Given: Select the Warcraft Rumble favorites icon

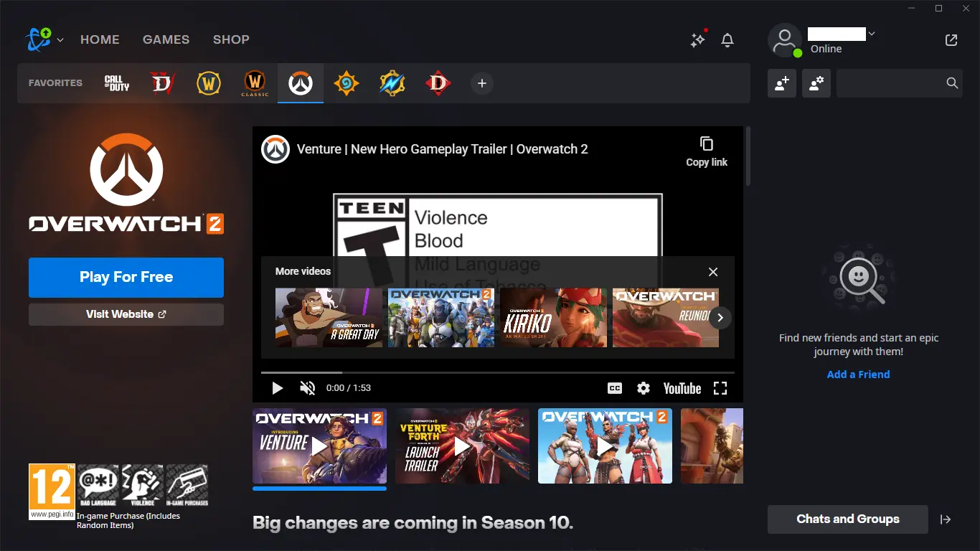Looking at the screenshot, I should [392, 83].
